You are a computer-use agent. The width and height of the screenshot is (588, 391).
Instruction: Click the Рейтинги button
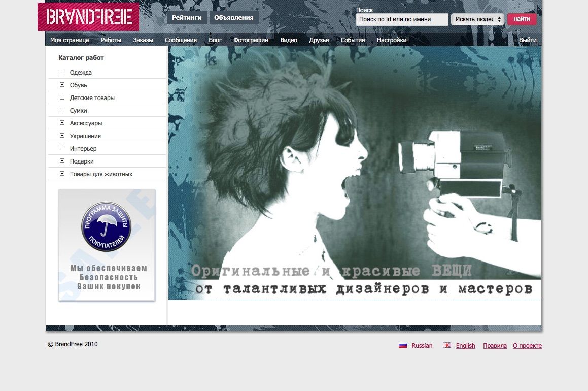point(187,18)
